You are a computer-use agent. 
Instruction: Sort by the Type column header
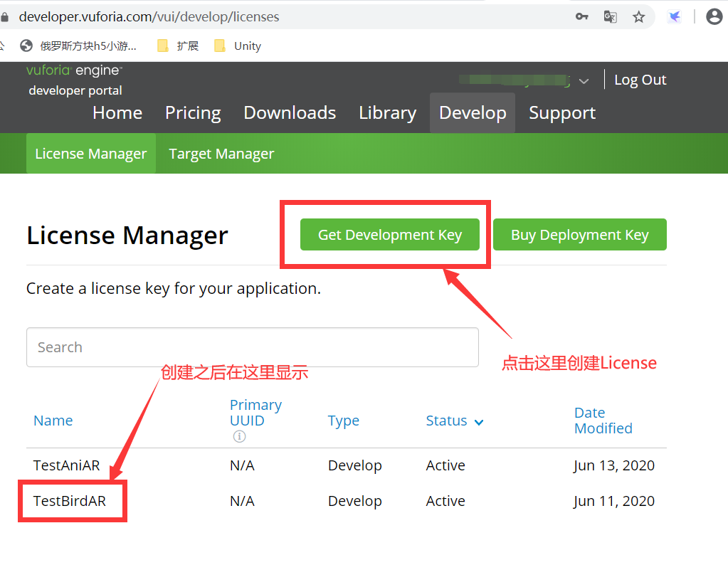[344, 421]
